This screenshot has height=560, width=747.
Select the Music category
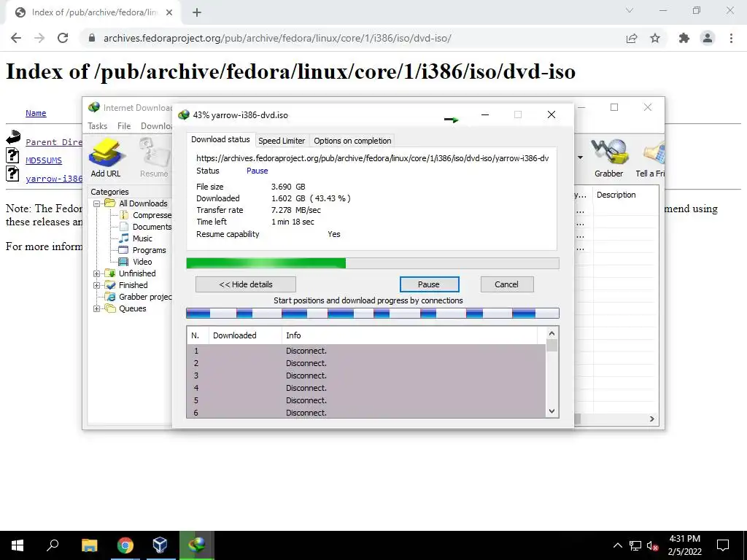[136, 238]
